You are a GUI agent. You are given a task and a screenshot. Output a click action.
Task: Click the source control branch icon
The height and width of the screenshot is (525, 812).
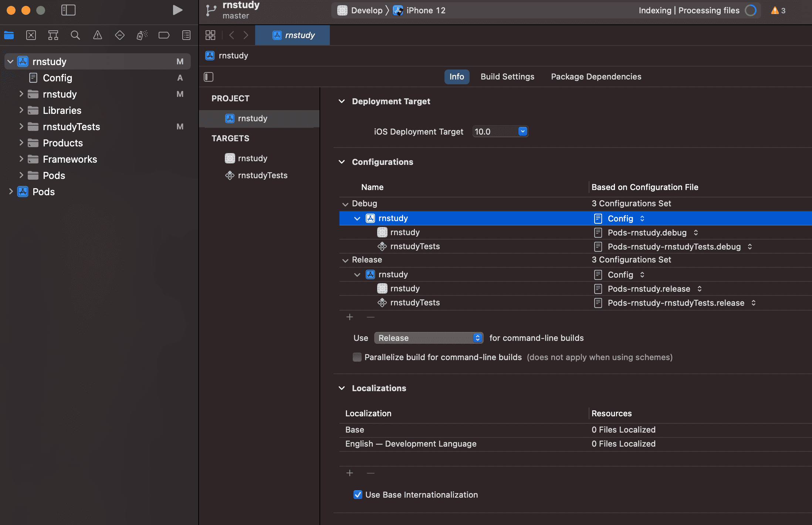[x=211, y=10]
